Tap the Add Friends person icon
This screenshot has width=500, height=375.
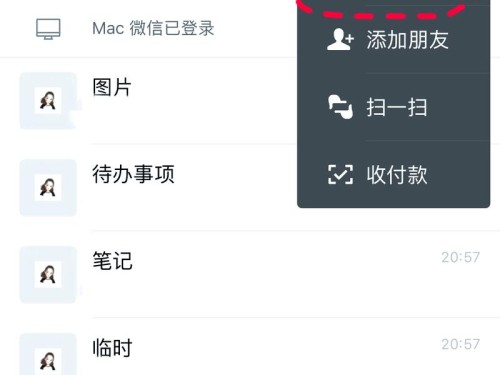[340, 40]
